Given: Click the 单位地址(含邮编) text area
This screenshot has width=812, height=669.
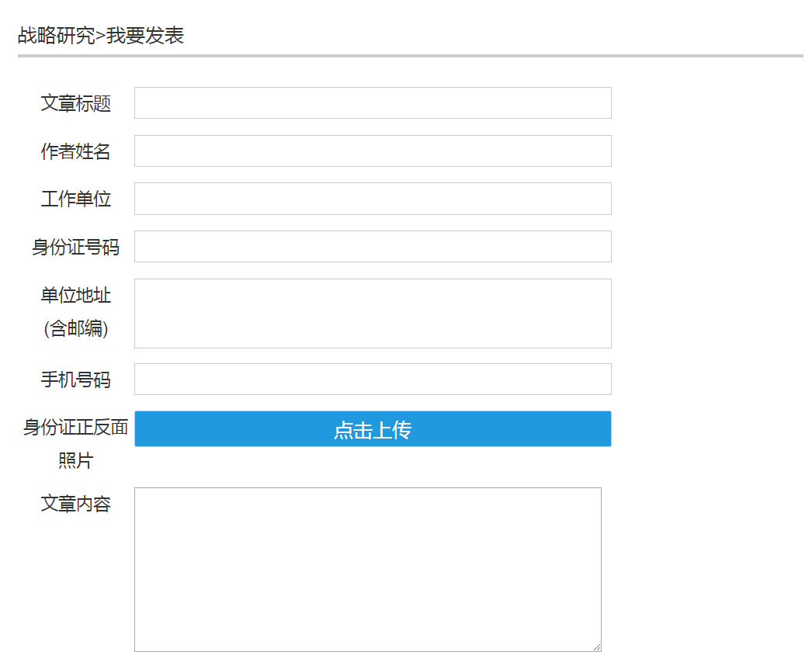Looking at the screenshot, I should (373, 313).
